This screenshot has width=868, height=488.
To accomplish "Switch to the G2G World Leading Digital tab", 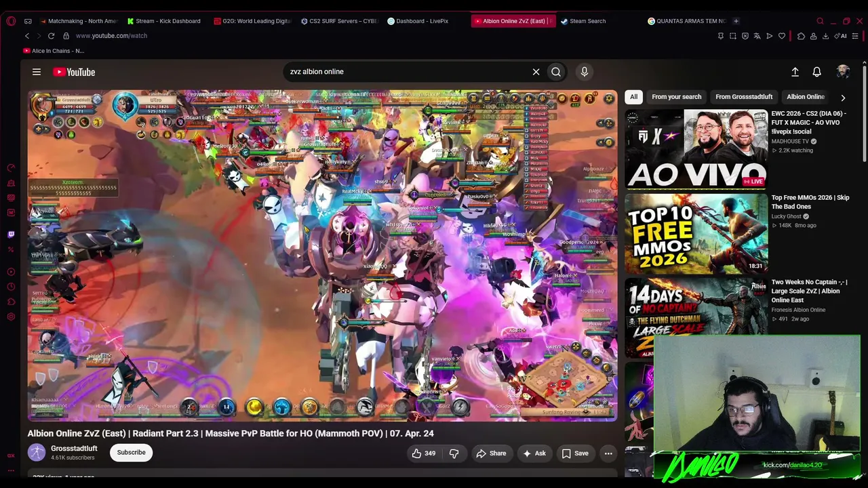I will (252, 21).
